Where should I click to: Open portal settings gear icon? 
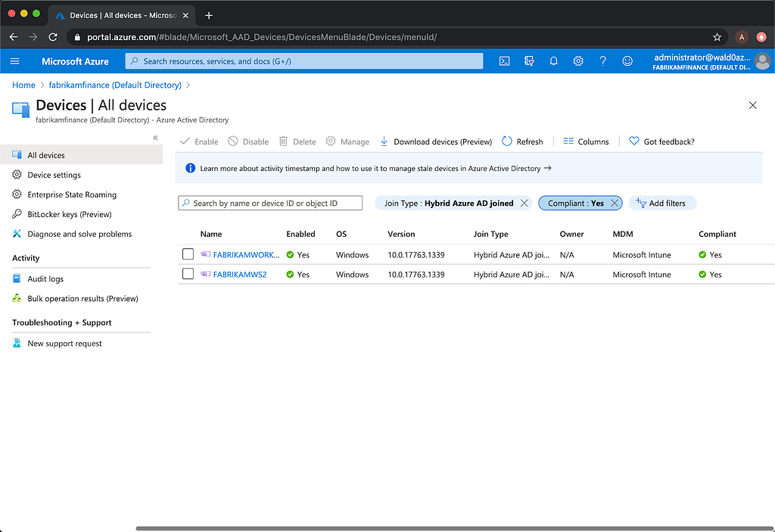(577, 61)
